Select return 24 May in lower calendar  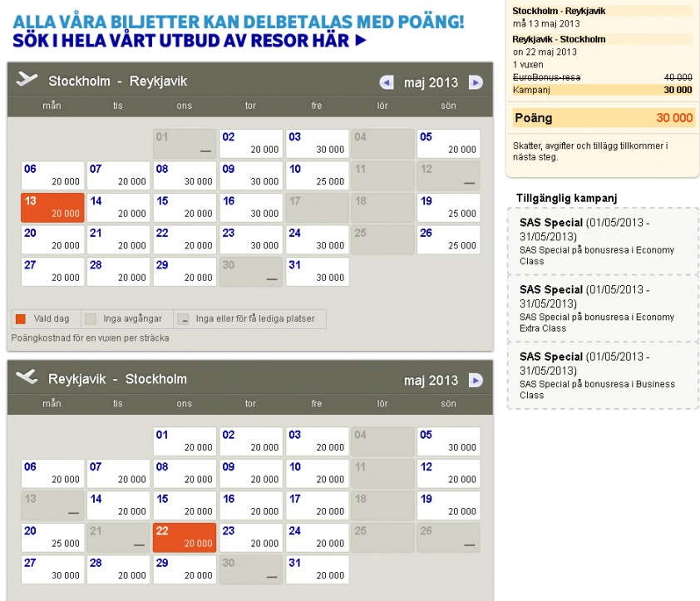317,538
